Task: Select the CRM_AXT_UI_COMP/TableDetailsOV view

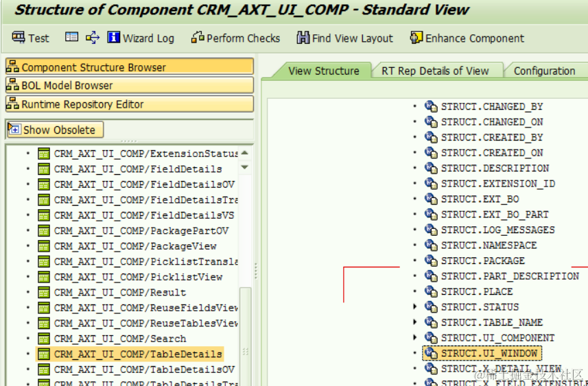Action: point(144,369)
